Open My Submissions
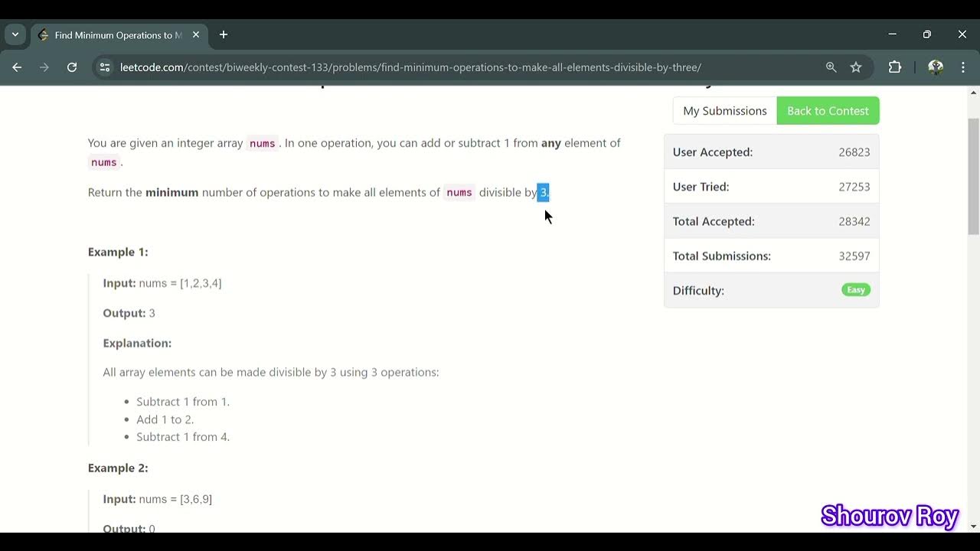 [725, 110]
